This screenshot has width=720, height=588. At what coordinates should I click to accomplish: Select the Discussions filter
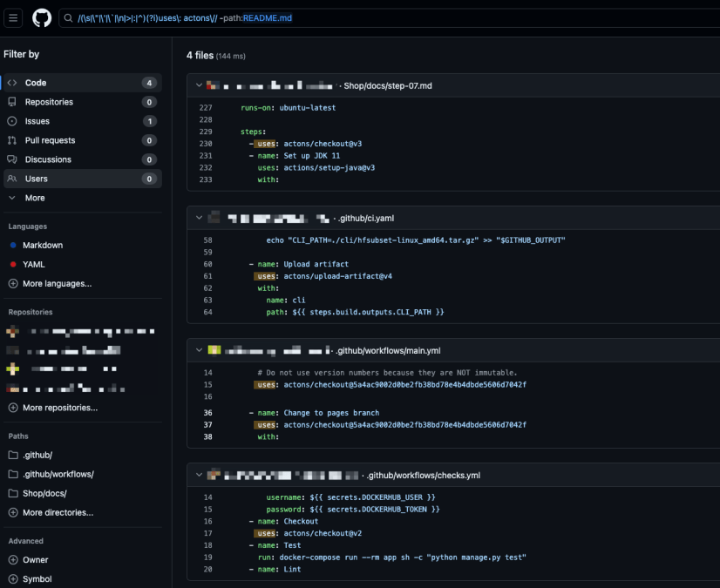coord(83,159)
